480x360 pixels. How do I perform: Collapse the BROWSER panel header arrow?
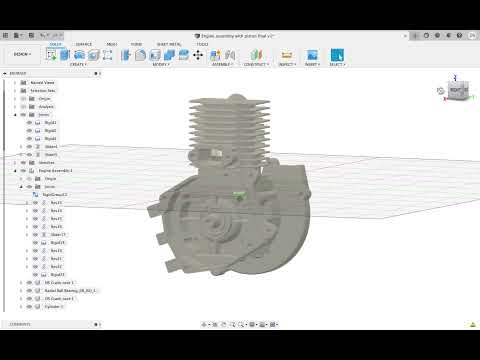[x=5, y=73]
